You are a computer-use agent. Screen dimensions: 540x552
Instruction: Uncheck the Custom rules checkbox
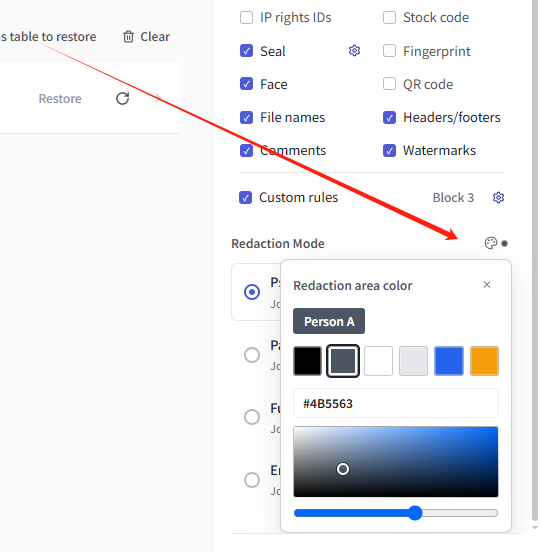pyautogui.click(x=245, y=197)
